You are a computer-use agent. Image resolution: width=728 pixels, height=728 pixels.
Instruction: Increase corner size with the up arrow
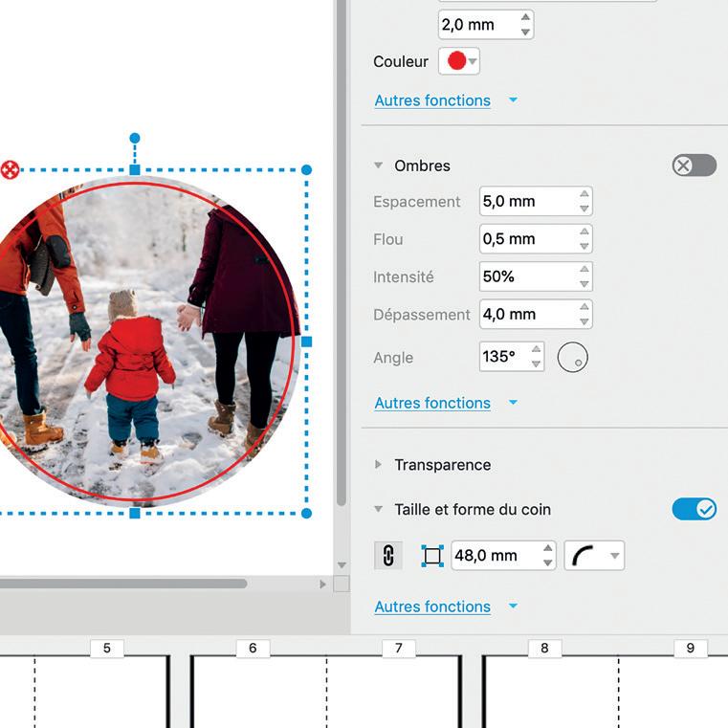(548, 548)
